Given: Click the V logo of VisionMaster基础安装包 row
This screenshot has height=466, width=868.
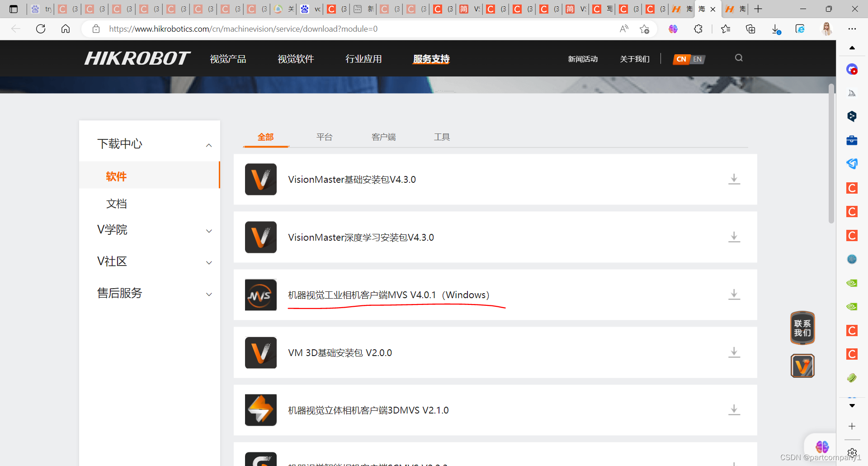Looking at the screenshot, I should tap(261, 179).
